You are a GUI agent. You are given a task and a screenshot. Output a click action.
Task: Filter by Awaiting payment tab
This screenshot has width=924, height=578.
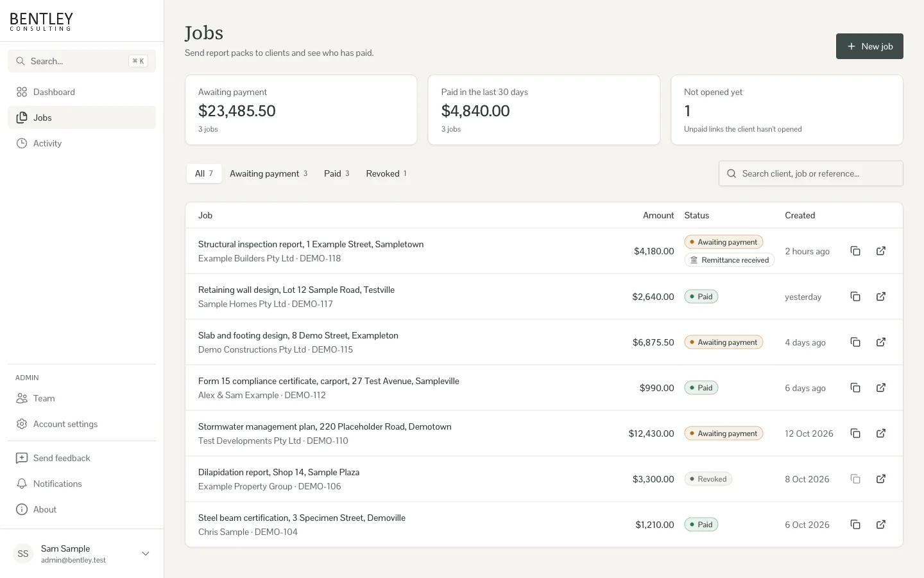269,173
